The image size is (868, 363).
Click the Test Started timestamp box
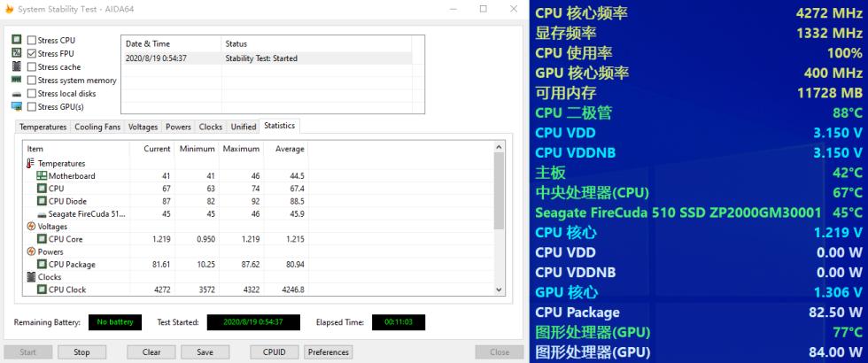pos(253,322)
